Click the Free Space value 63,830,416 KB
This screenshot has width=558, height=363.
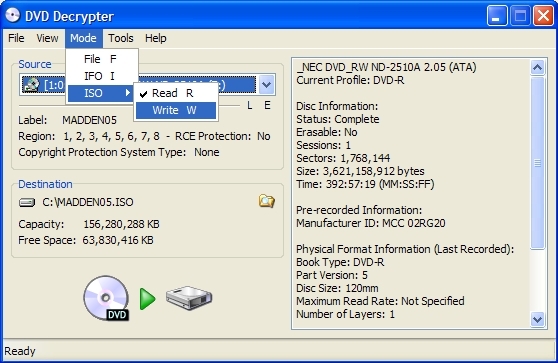tap(118, 240)
